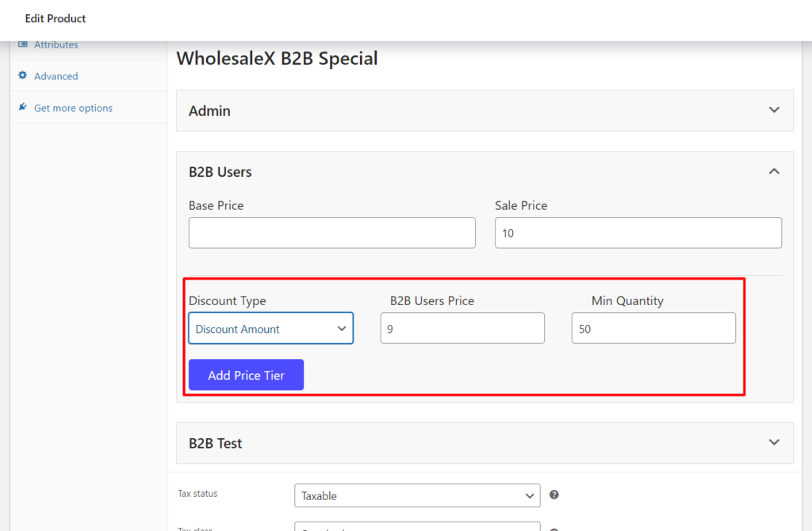This screenshot has height=531, width=812.
Task: Click the Tax status help icon
Action: pos(553,495)
